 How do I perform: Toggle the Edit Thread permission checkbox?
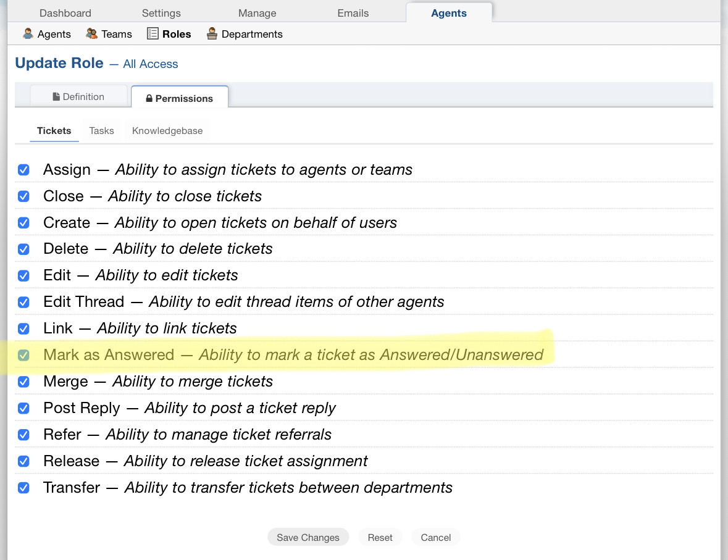pos(23,303)
